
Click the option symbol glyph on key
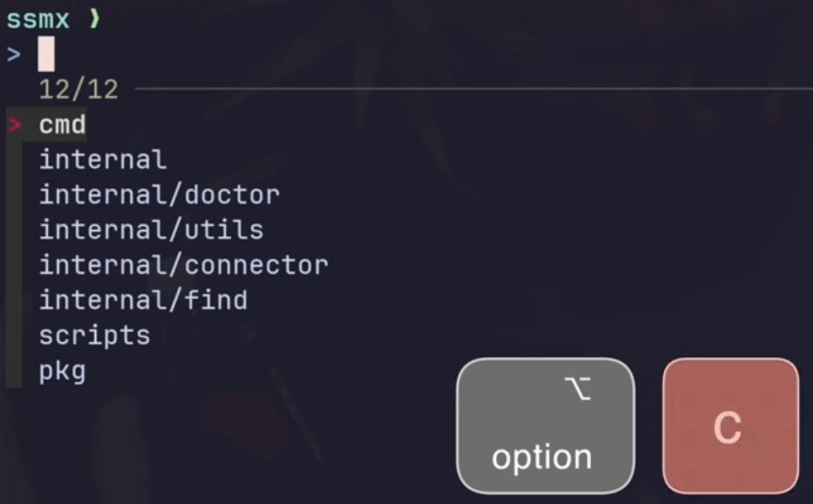[x=578, y=389]
